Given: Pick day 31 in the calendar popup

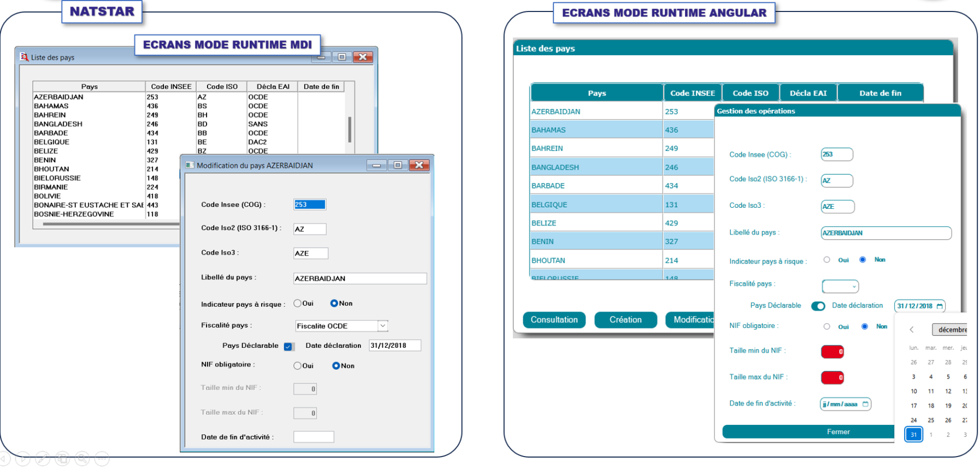Looking at the screenshot, I should [913, 435].
